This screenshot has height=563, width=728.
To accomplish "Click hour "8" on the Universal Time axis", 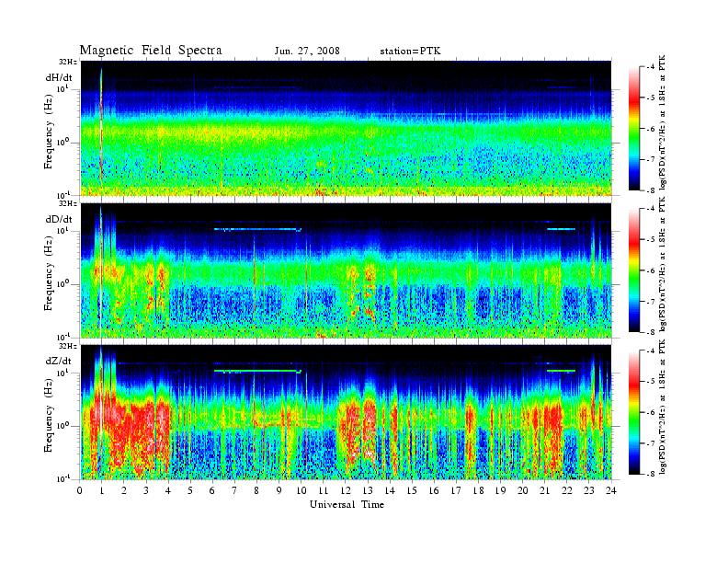I will point(256,491).
